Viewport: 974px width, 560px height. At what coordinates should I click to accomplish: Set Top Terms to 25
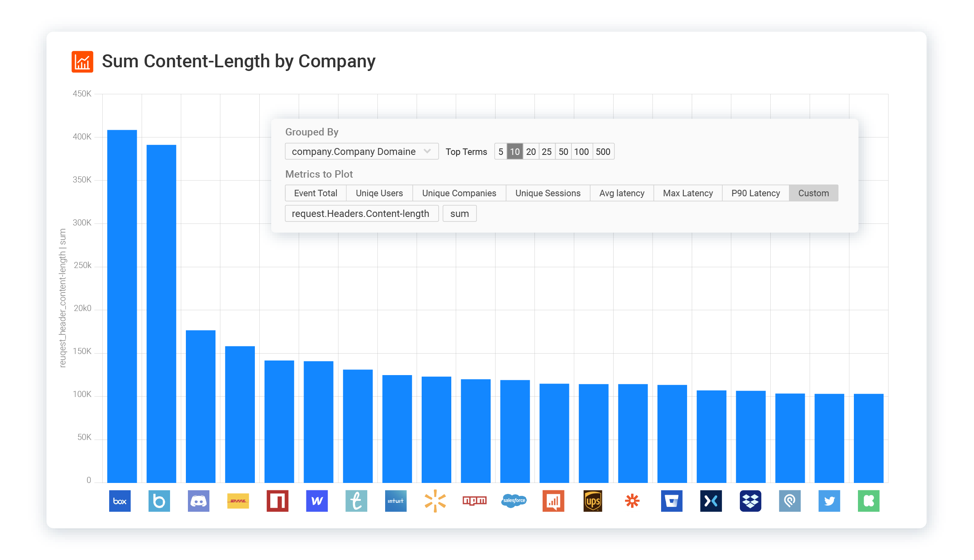(x=547, y=152)
